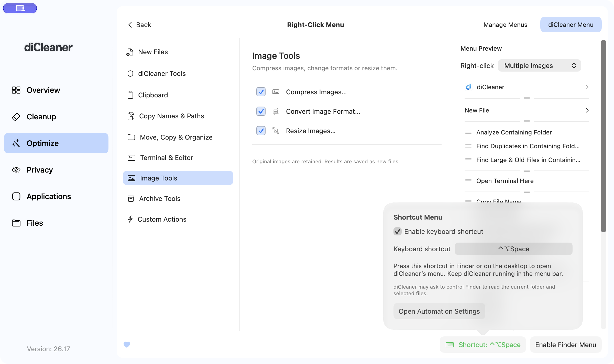
Task: Expand the diCleaner submenu chevron
Action: click(587, 87)
